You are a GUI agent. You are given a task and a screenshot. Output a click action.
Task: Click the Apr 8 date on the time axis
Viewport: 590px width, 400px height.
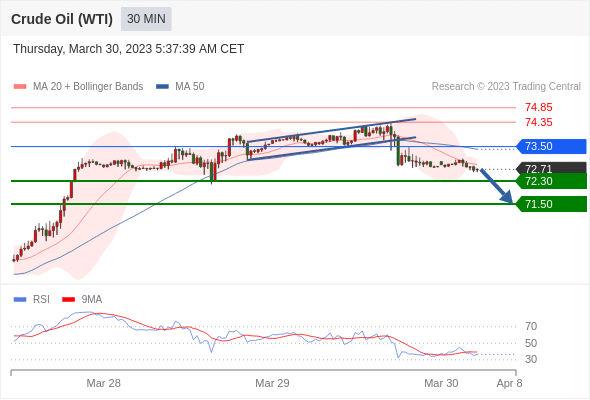pyautogui.click(x=509, y=383)
